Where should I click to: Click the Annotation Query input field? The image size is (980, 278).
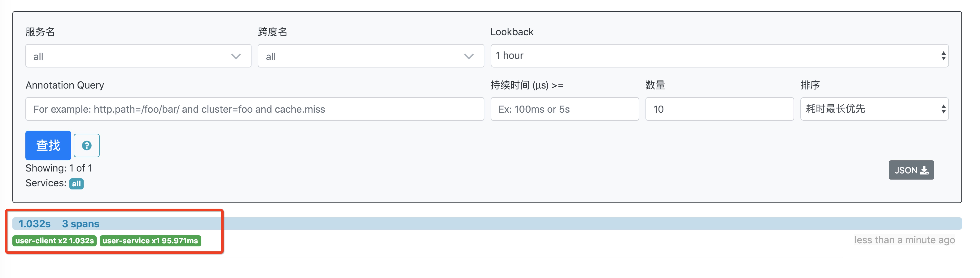coord(254,109)
